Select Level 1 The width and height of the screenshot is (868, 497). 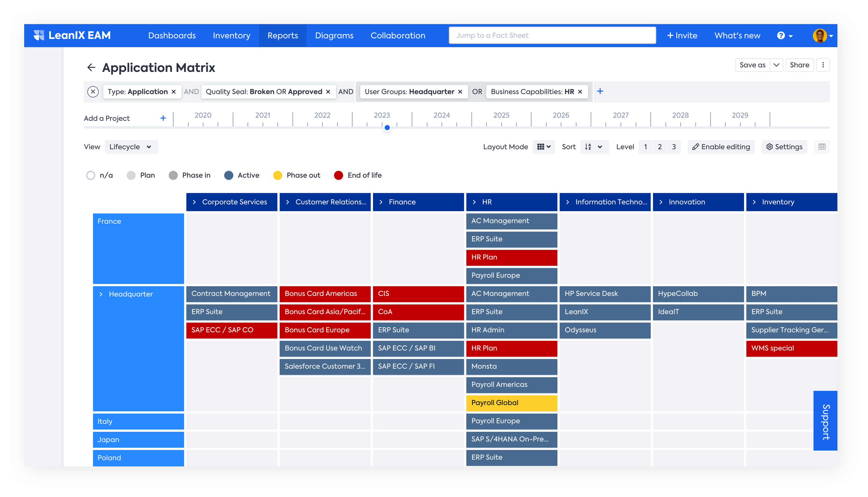[645, 147]
